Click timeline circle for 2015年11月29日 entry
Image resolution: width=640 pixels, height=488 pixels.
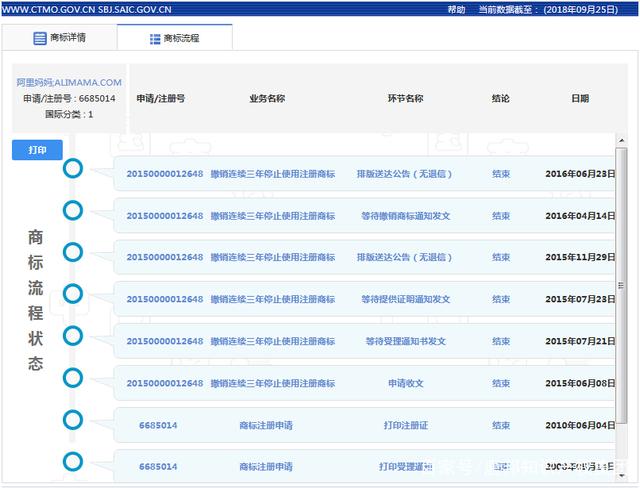(x=73, y=252)
